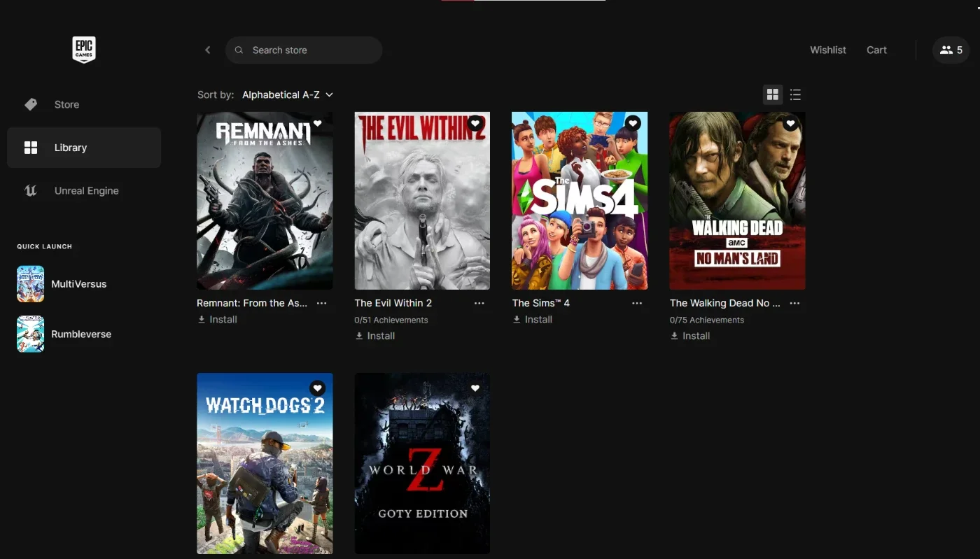Image resolution: width=980 pixels, height=559 pixels.
Task: Toggle favorite heart on Remnant: From the Ashes
Action: click(318, 124)
